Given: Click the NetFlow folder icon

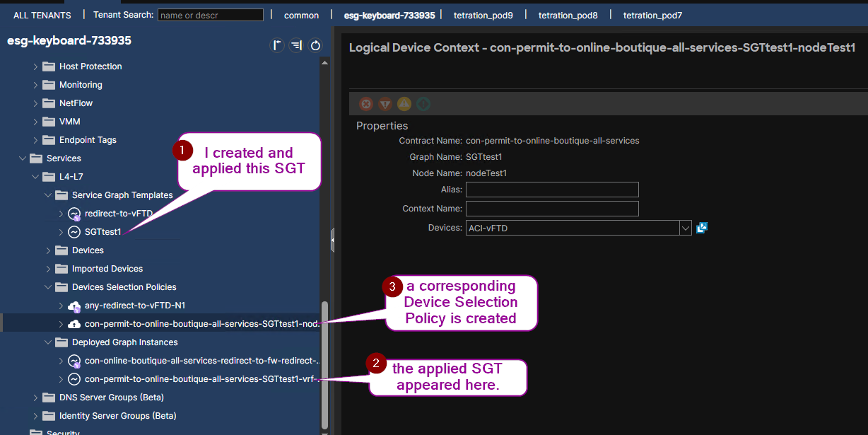Looking at the screenshot, I should click(x=49, y=103).
